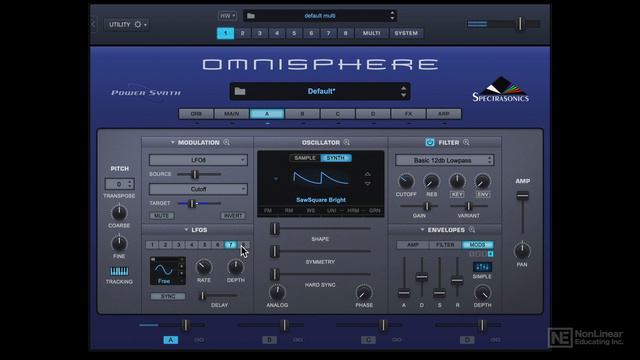
Task: Click the Simple envelope mode icon
Action: click(482, 267)
